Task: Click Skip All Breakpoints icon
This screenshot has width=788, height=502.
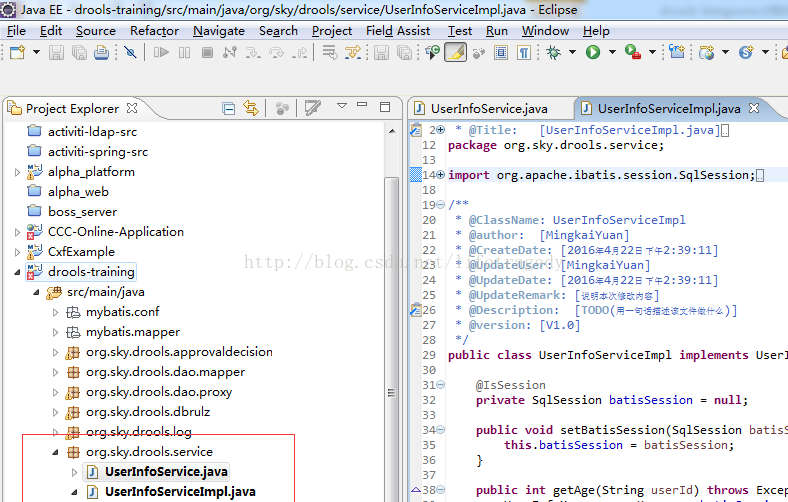Action: point(130,52)
